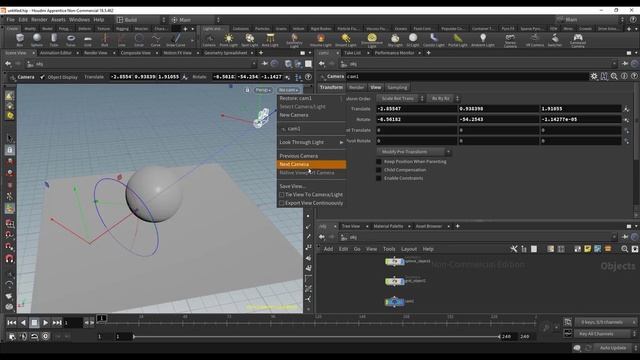Check Tie View To Camera/Light
Image resolution: width=640 pixels, height=360 pixels.
tap(282, 195)
